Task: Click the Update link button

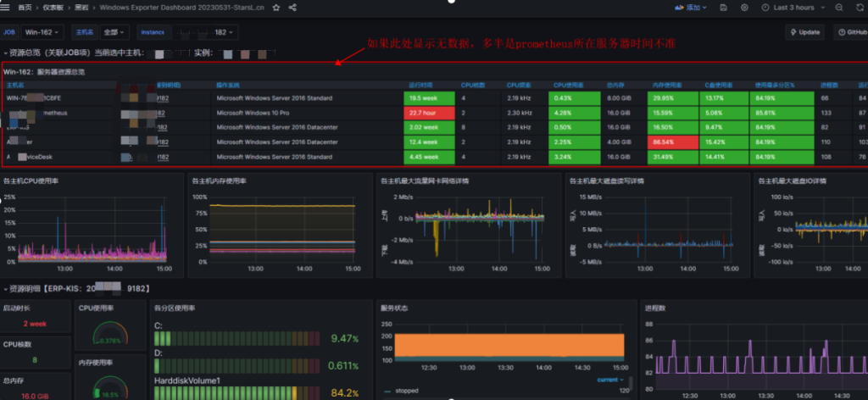Action: (x=804, y=32)
